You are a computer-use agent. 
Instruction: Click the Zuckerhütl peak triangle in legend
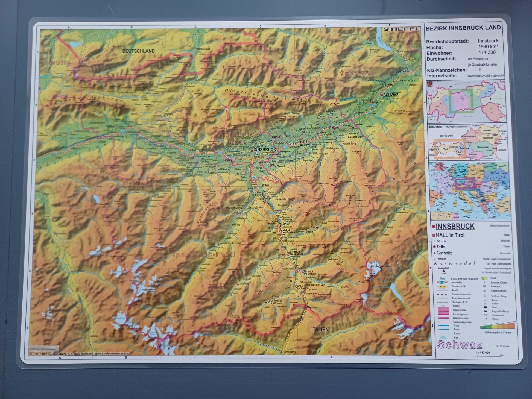(444, 271)
